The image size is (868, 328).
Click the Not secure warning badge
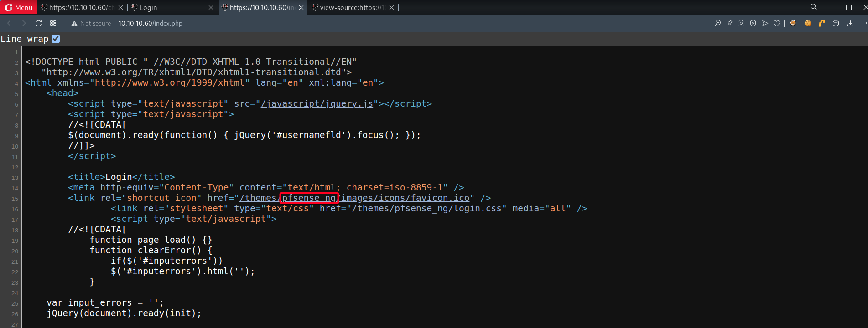click(x=91, y=23)
